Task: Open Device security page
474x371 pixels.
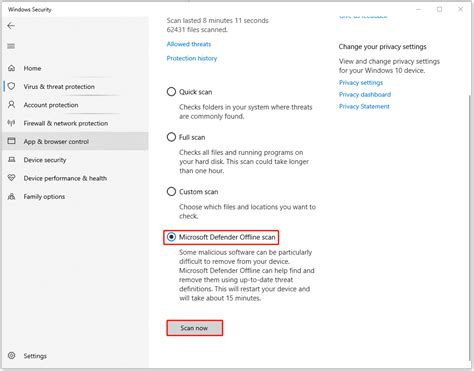Action: [x=75, y=160]
